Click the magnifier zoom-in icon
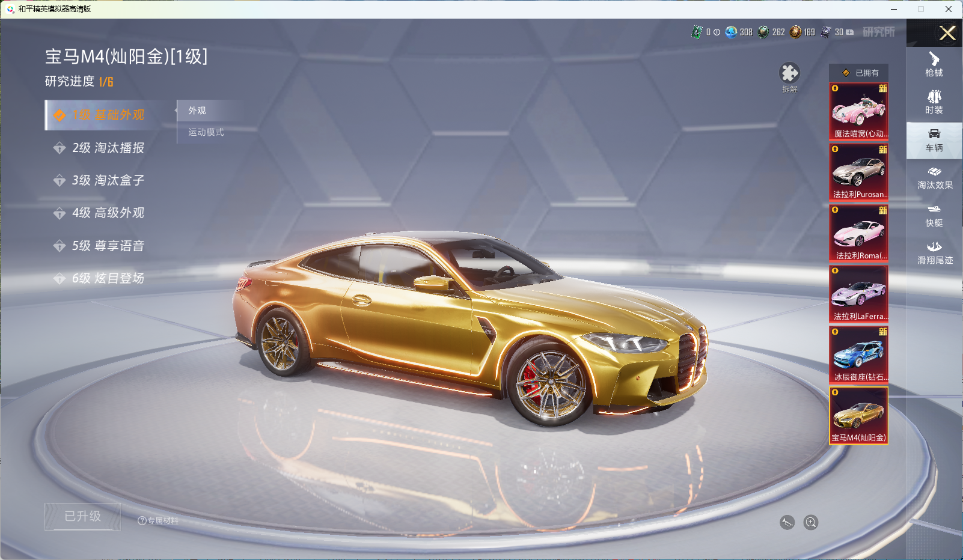 pyautogui.click(x=811, y=522)
